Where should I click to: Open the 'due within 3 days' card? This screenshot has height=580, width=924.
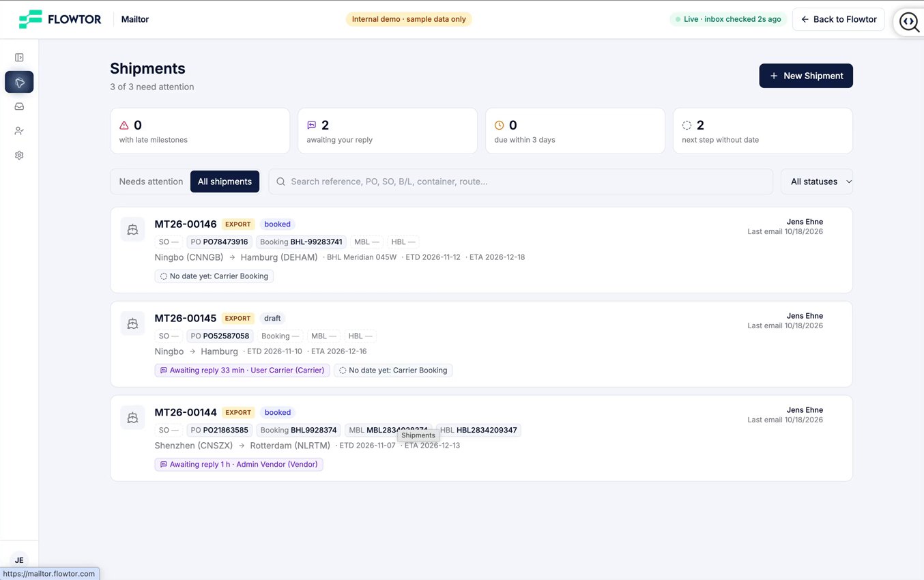[x=575, y=131]
